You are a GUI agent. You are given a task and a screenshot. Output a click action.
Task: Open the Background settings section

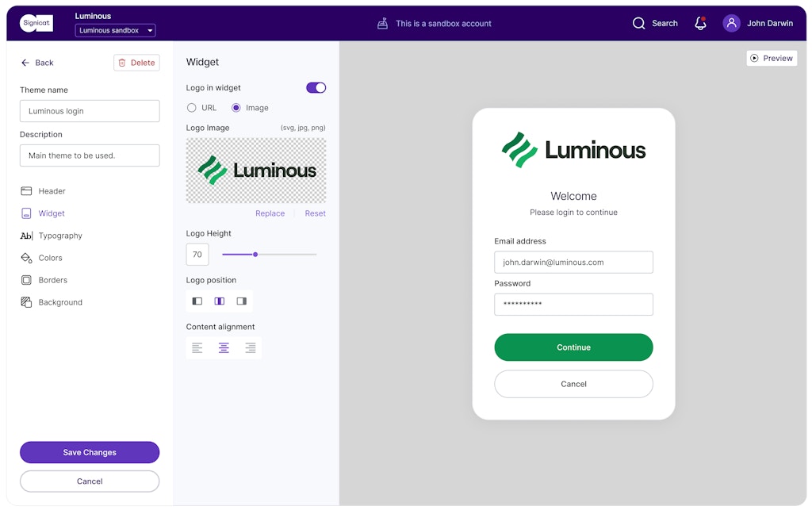click(x=60, y=302)
